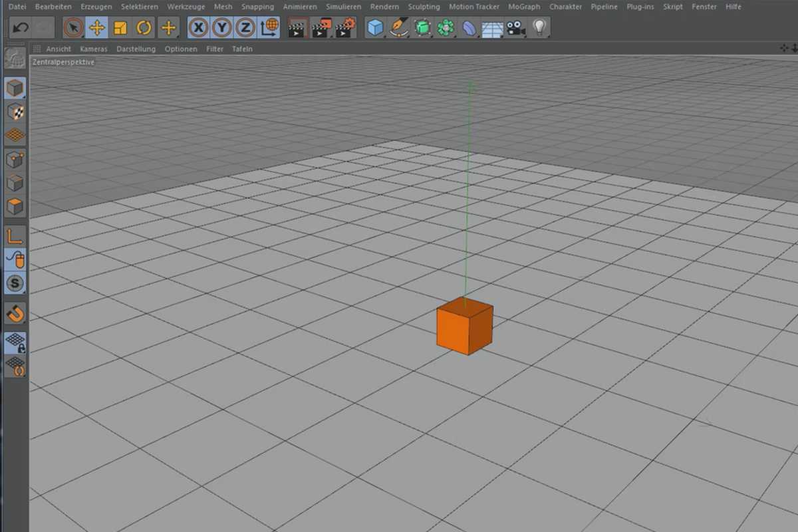
Task: Switch to Edges mode
Action: (x=15, y=183)
